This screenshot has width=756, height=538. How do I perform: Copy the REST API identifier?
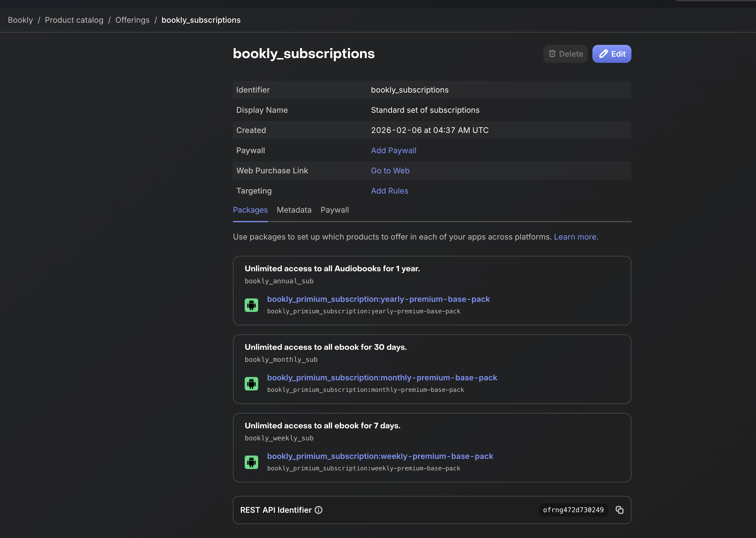click(x=619, y=510)
